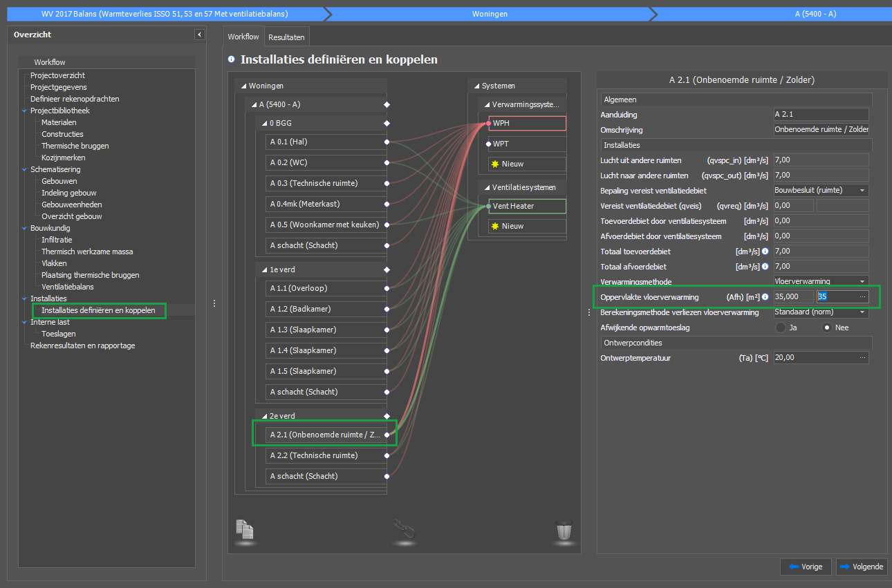Click the star icon for new Verwarmingssysteem
Image resolution: width=892 pixels, height=588 pixels.
coord(495,164)
